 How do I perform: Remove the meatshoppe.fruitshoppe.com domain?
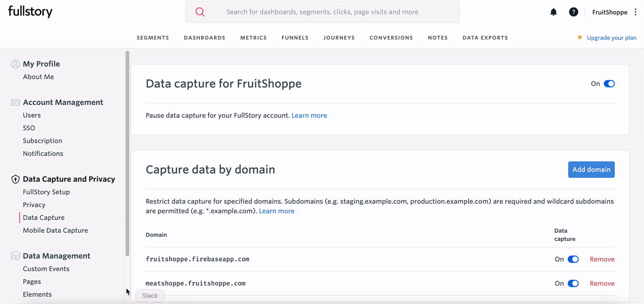602,283
